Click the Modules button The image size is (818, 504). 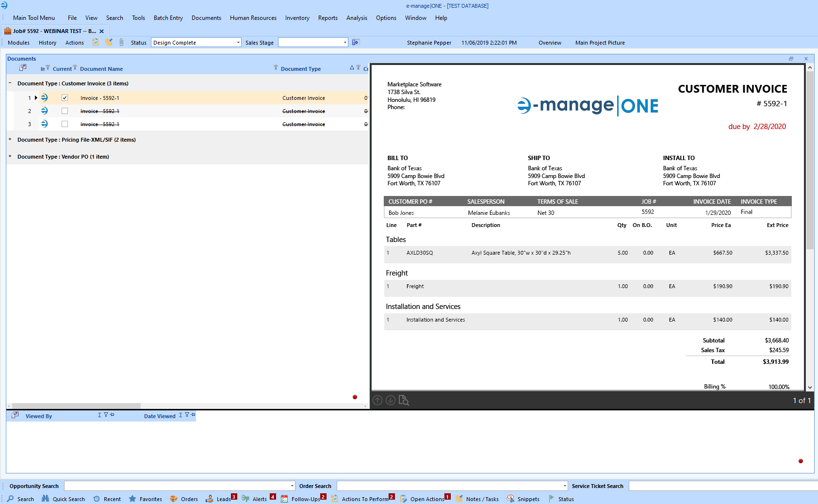pyautogui.click(x=19, y=43)
